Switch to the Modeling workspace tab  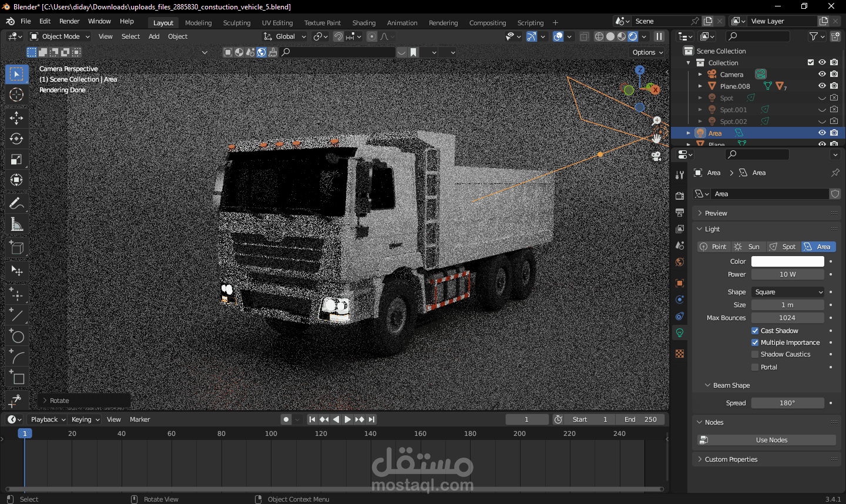point(198,23)
